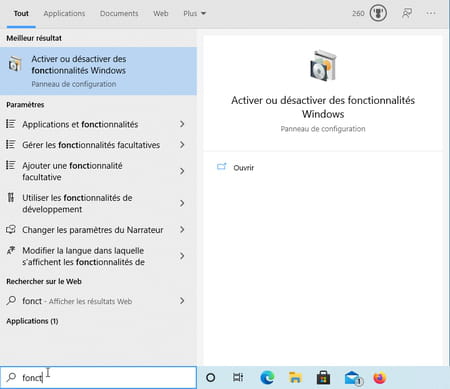The image size is (450, 389).
Task: Expand Modifier la langue result chevron
Action: 182,256
